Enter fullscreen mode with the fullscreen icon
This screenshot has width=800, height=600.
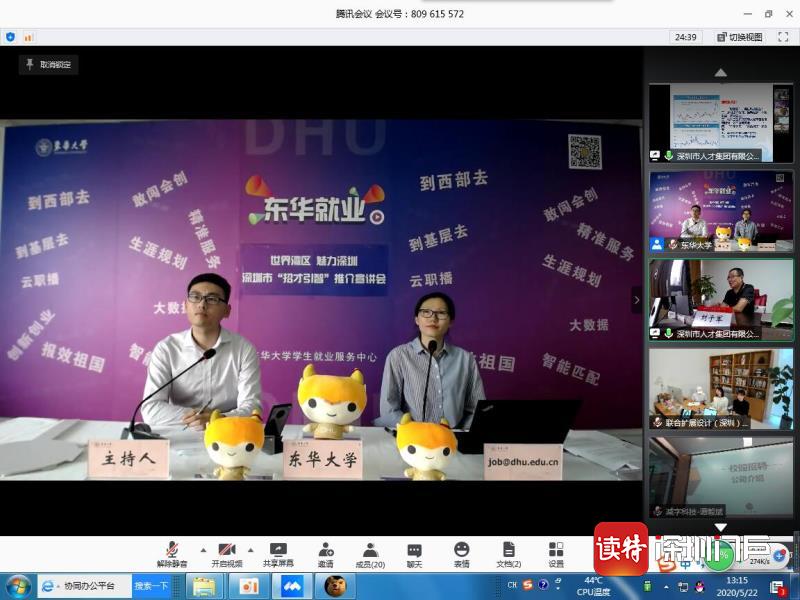tap(783, 37)
